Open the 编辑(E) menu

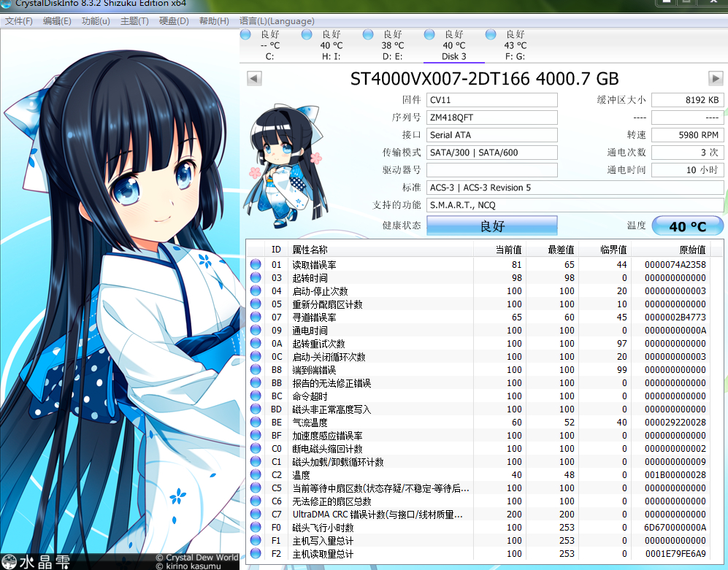coord(57,21)
